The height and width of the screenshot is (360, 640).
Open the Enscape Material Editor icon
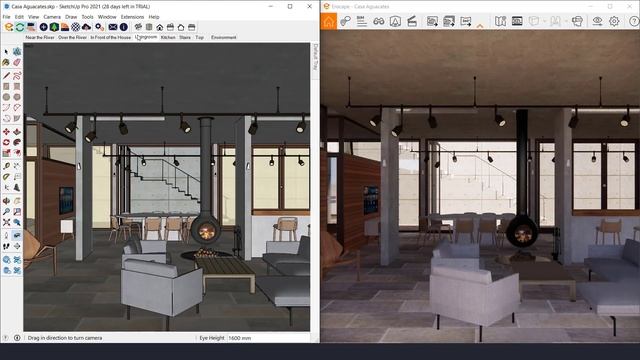pyautogui.click(x=65, y=27)
